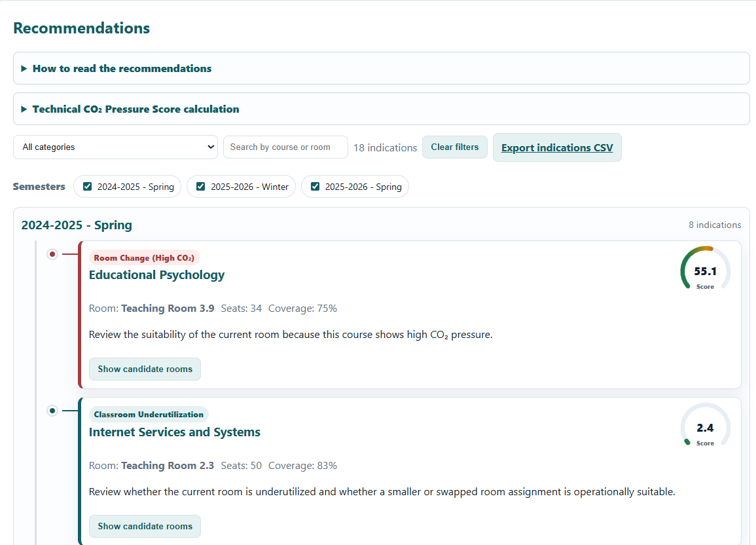Click Seats: 50 text
Image resolution: width=756 pixels, height=545 pixels.
coord(241,466)
